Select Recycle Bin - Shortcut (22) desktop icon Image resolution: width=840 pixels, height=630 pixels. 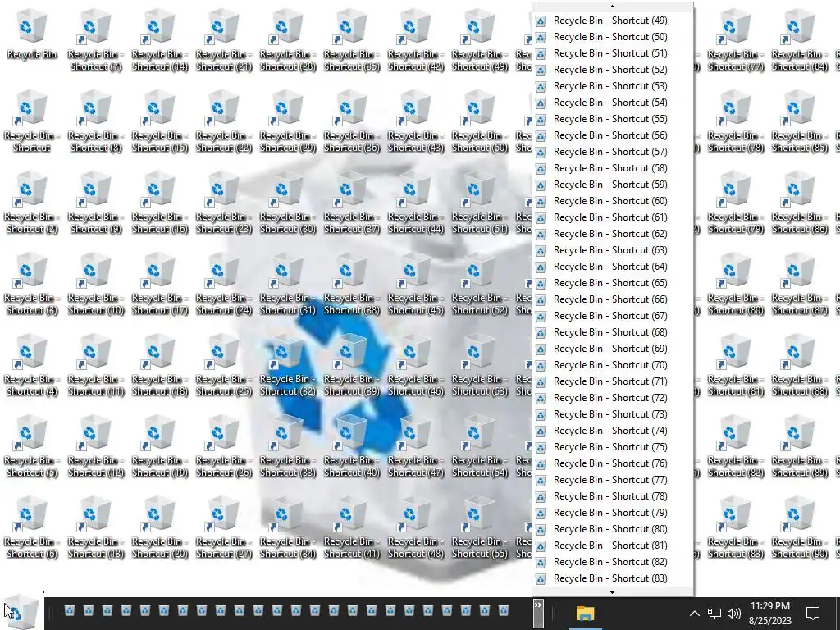pyautogui.click(x=224, y=122)
